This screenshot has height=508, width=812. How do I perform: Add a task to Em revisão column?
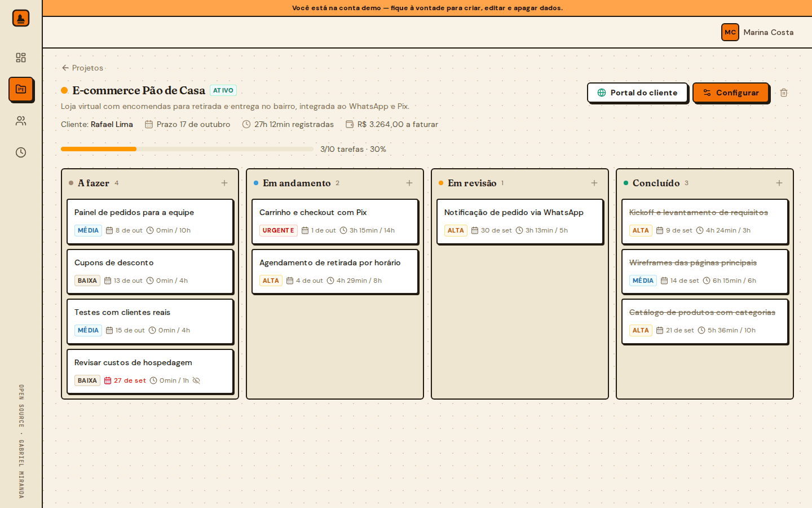tap(594, 183)
